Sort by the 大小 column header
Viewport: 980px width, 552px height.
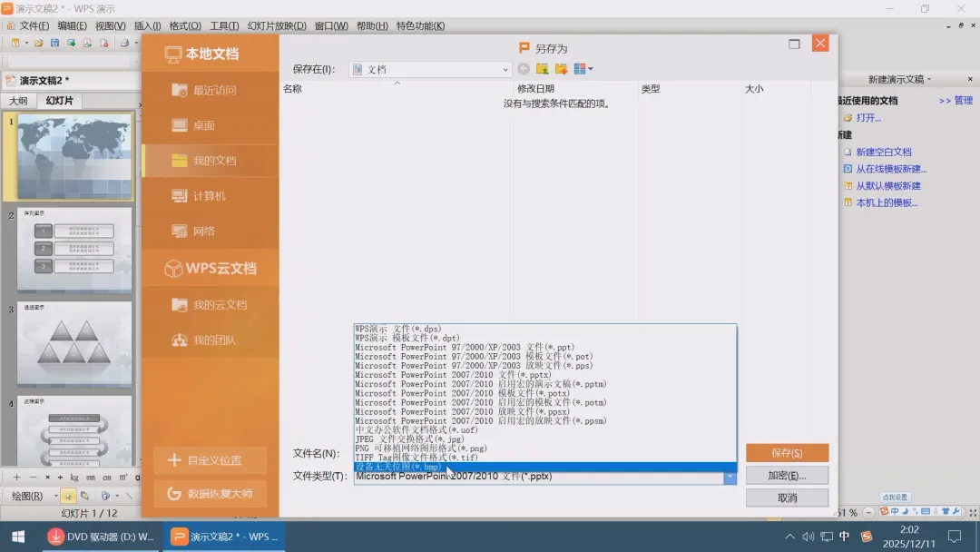tap(776, 89)
